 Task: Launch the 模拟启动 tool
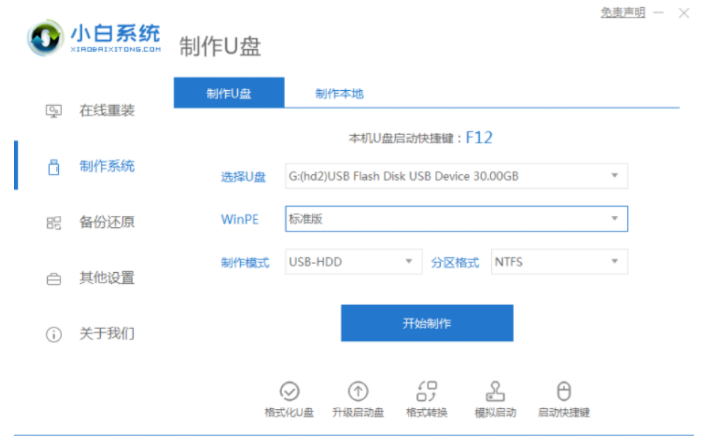[x=494, y=391]
